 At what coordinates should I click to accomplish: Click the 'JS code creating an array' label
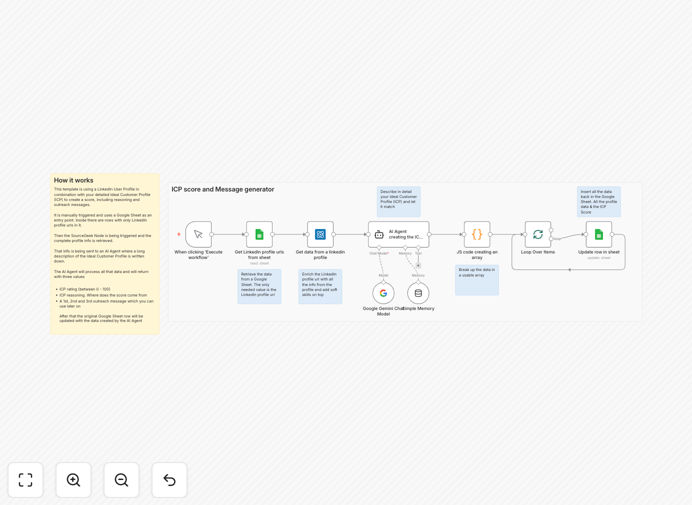[x=477, y=255]
